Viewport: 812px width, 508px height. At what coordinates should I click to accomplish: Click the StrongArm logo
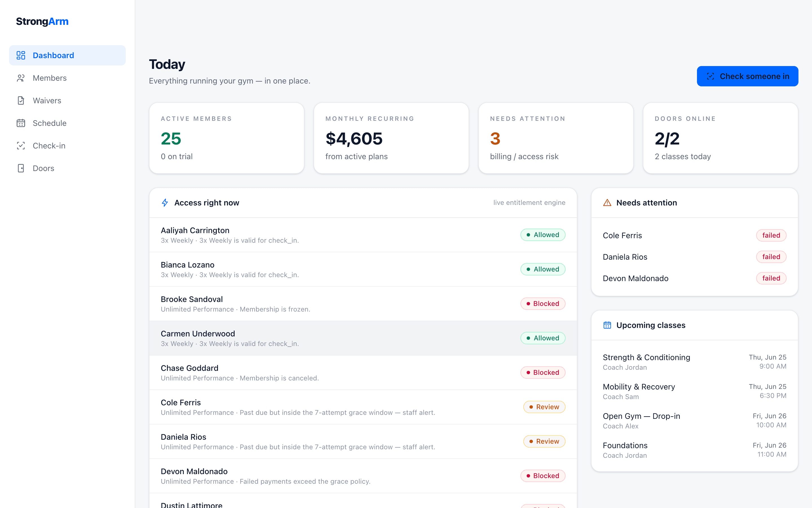[42, 21]
